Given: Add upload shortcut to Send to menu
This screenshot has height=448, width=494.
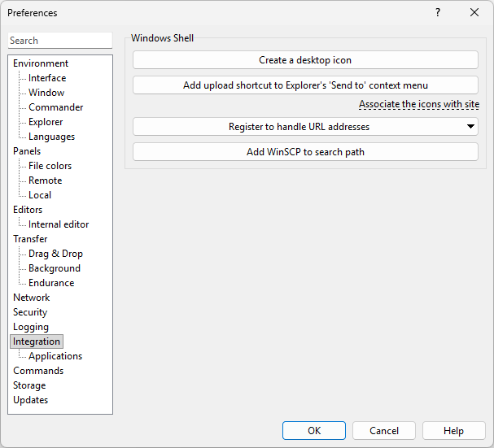Looking at the screenshot, I should (x=305, y=85).
